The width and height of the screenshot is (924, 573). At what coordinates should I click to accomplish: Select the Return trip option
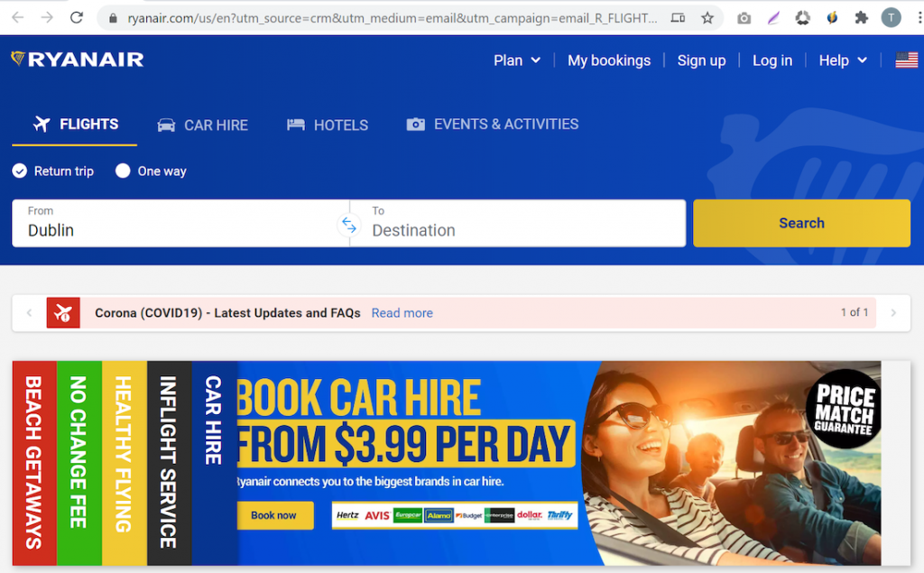[19, 171]
